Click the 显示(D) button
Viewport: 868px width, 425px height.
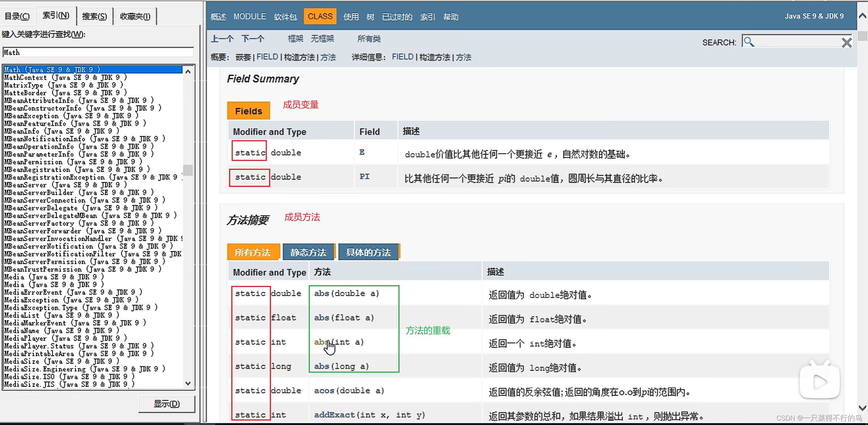167,404
